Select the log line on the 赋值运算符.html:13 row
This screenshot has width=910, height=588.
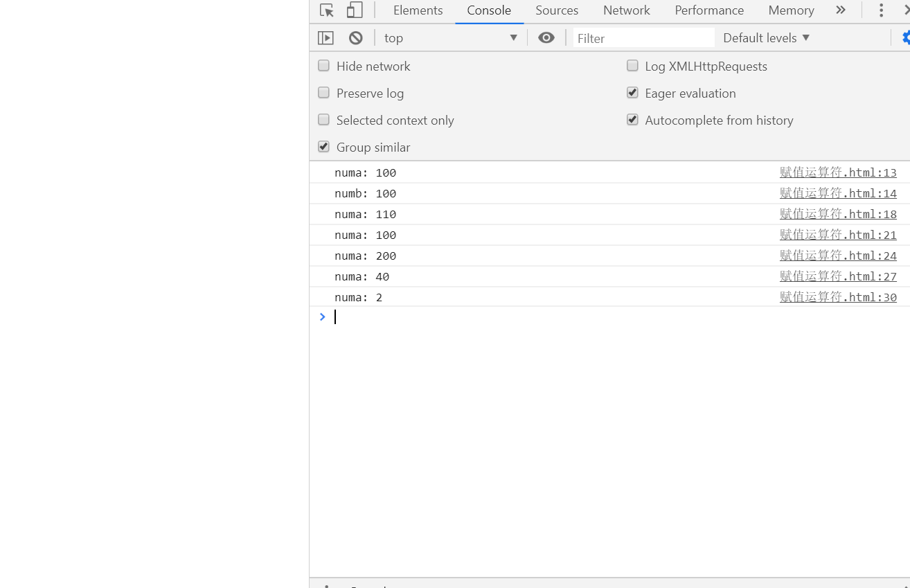point(366,172)
